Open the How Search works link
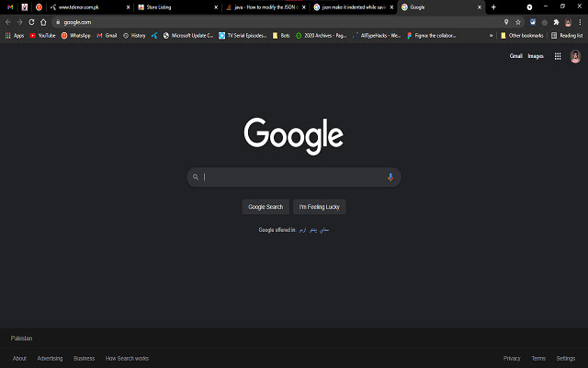588x368 pixels. 127,358
